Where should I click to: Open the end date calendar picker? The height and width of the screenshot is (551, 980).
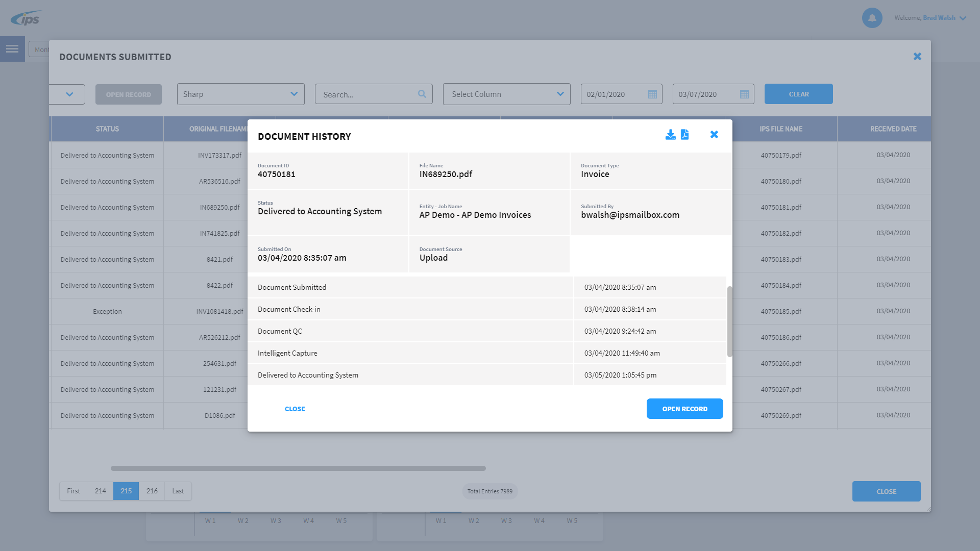[x=744, y=94]
